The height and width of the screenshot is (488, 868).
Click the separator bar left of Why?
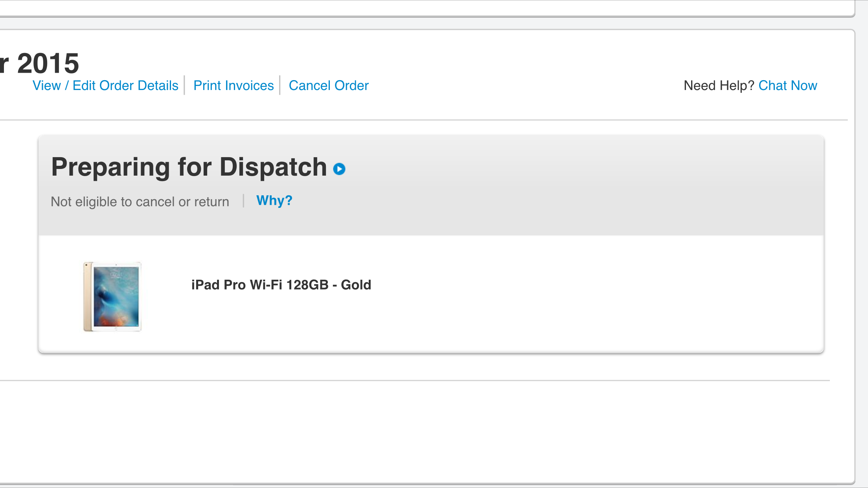click(x=244, y=201)
